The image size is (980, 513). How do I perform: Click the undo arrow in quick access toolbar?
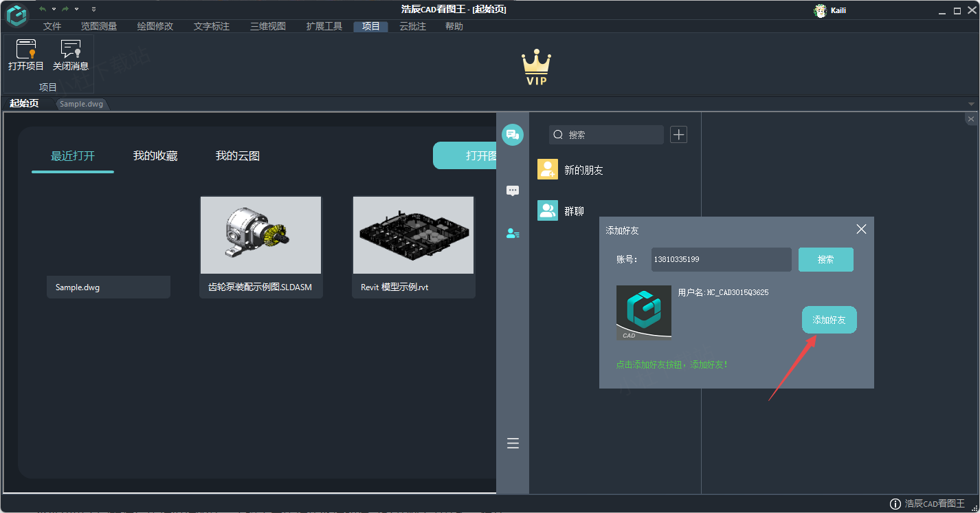pyautogui.click(x=43, y=9)
